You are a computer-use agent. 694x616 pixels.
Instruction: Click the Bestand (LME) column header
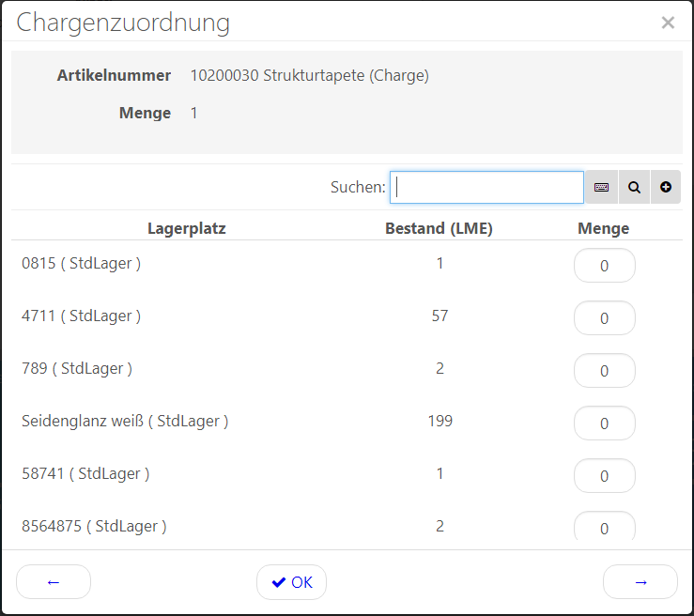click(439, 228)
